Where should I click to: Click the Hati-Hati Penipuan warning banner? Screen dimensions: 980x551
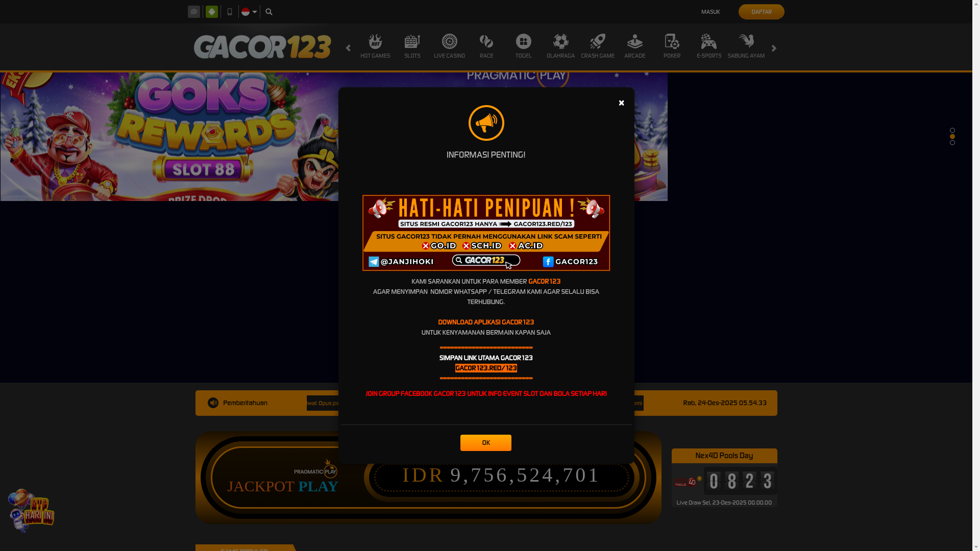[486, 233]
